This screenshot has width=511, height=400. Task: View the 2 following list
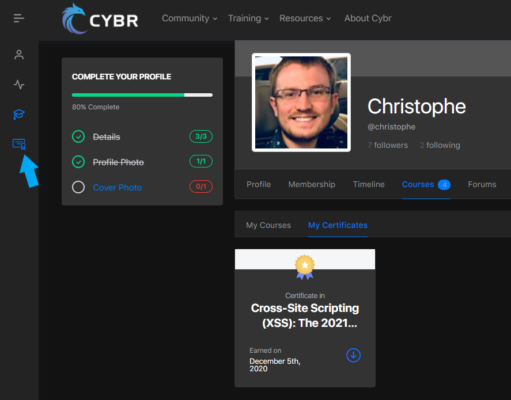[x=440, y=145]
